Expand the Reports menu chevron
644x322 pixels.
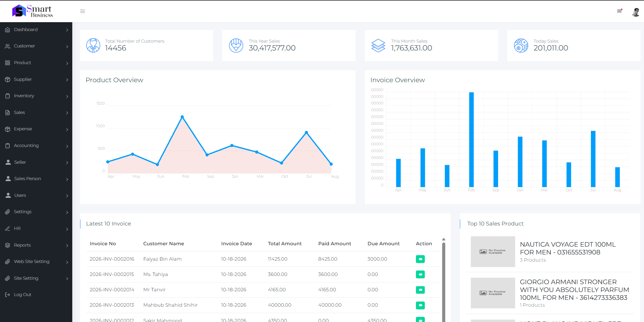(x=67, y=246)
